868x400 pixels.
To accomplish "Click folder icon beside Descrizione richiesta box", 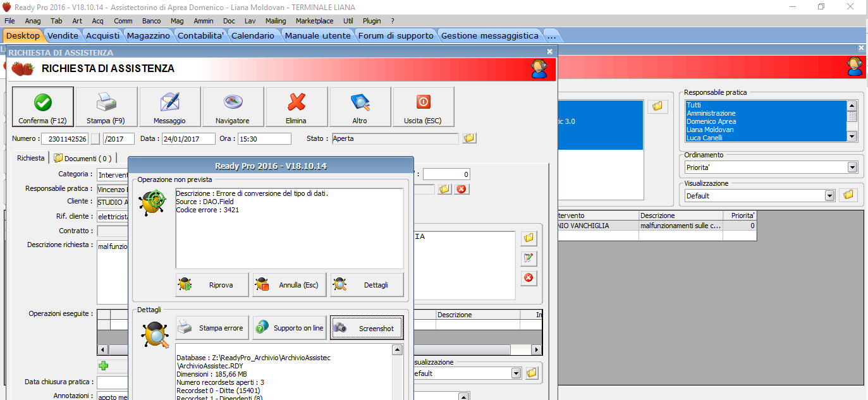I will point(529,238).
